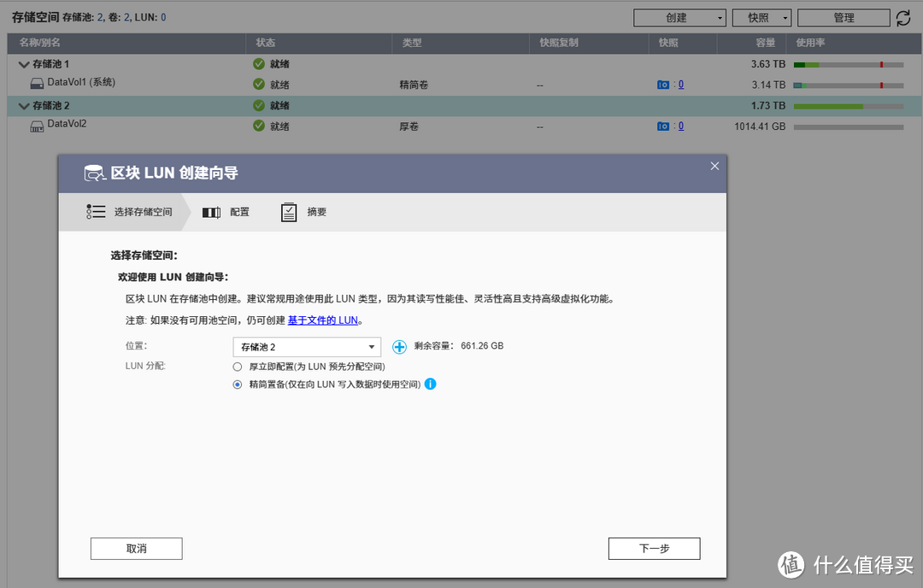Screen dimensions: 923x588
Task: Click the usage bar of 存储池 2
Action: coord(848,105)
